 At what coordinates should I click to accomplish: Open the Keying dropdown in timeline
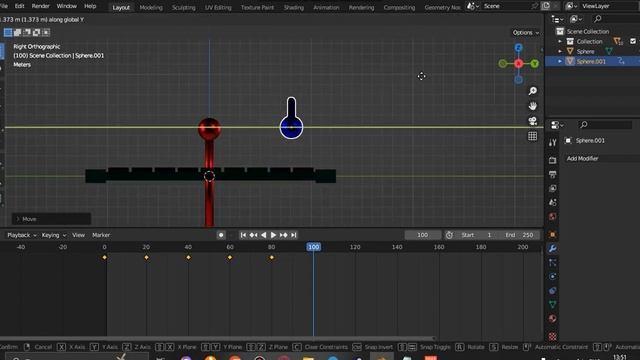click(54, 235)
